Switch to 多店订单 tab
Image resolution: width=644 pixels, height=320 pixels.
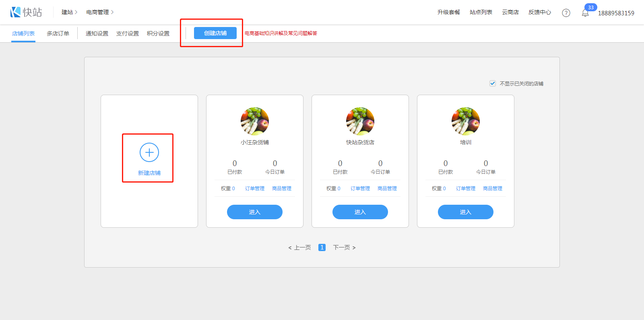(x=58, y=33)
